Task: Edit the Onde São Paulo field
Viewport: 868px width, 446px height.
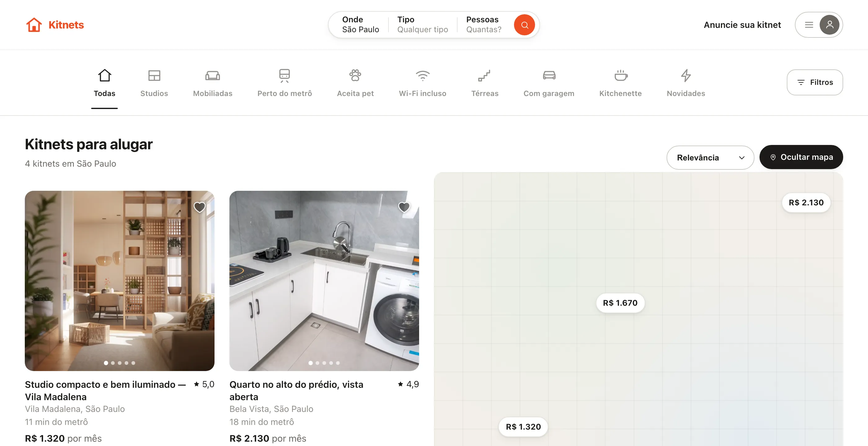Action: (x=360, y=24)
